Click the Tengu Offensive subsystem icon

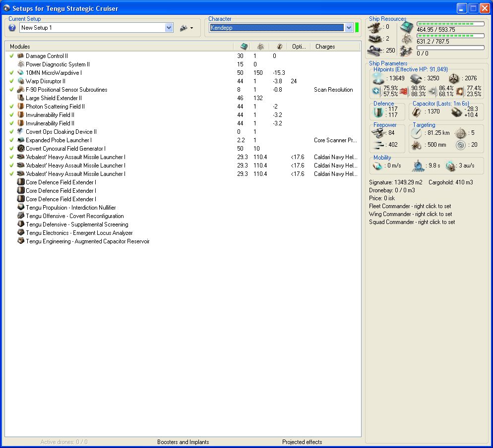click(x=21, y=216)
